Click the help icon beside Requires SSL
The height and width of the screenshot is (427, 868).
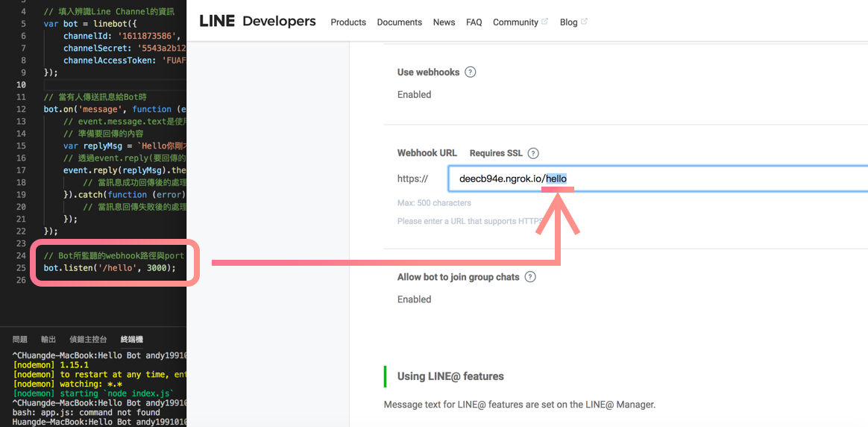[534, 154]
